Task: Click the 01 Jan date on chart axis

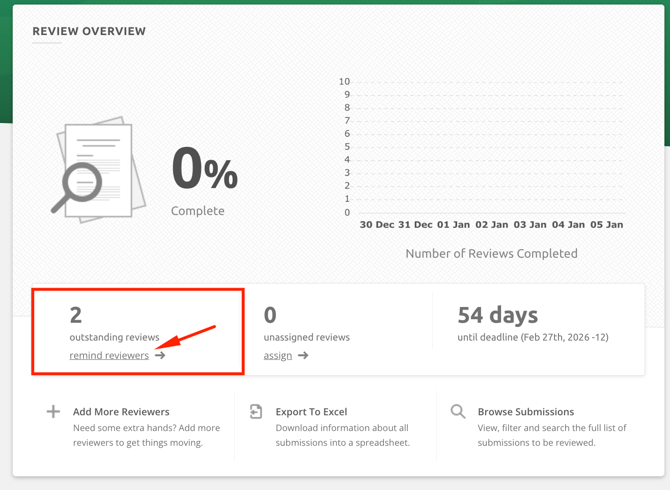Action: click(x=453, y=225)
